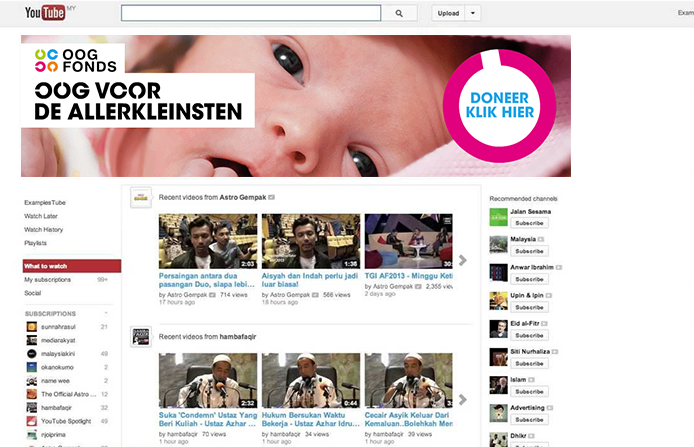Subscribe to Siti Nurhaliza channel
Viewport: 694px width, 447px height.
pyautogui.click(x=529, y=363)
